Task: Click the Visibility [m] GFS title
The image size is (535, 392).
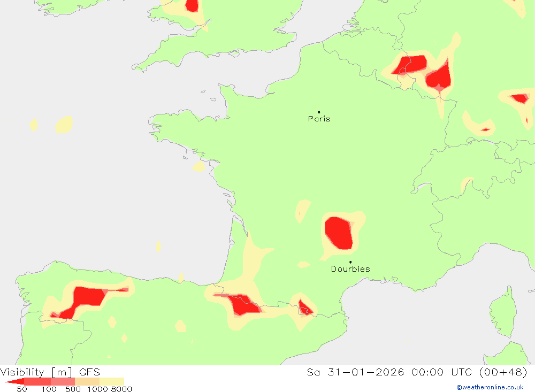Action: click(50, 372)
